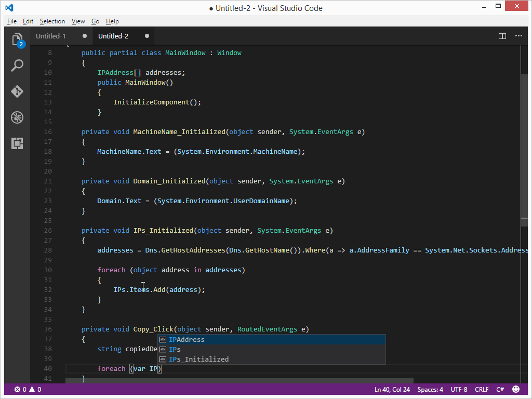Image resolution: width=532 pixels, height=399 pixels.
Task: Click the Split Editor icon
Action: (x=502, y=36)
